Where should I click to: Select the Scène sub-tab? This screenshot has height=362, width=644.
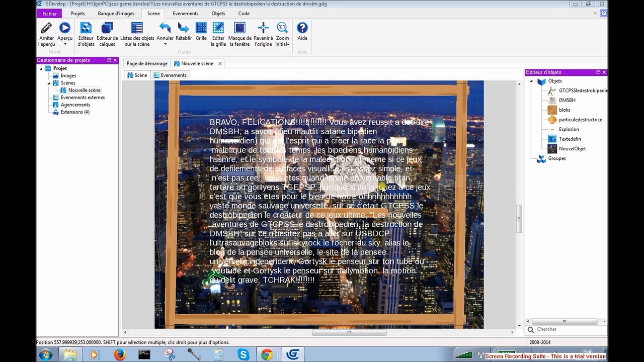pyautogui.click(x=137, y=75)
